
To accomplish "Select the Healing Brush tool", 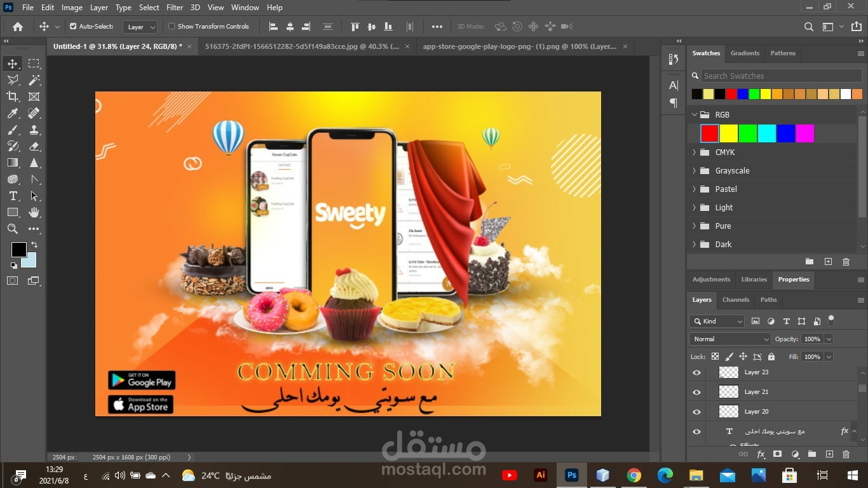I will pyautogui.click(x=34, y=113).
